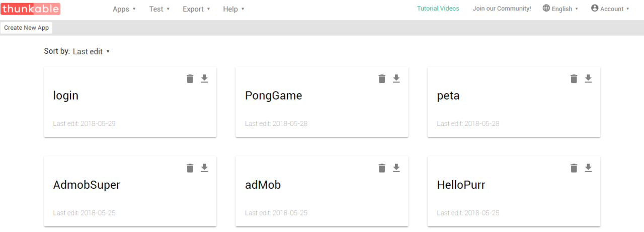The image size is (644, 232).
Task: Click Last edit date on peta card
Action: [468, 123]
